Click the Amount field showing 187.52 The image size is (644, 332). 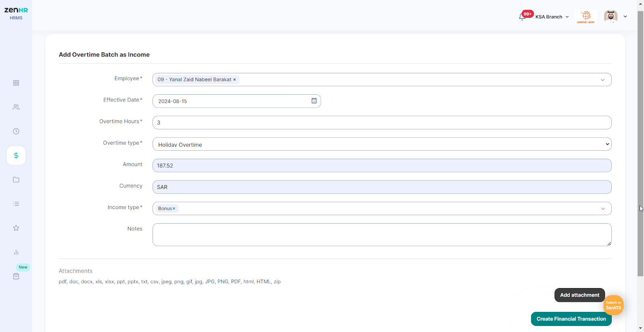pos(382,166)
